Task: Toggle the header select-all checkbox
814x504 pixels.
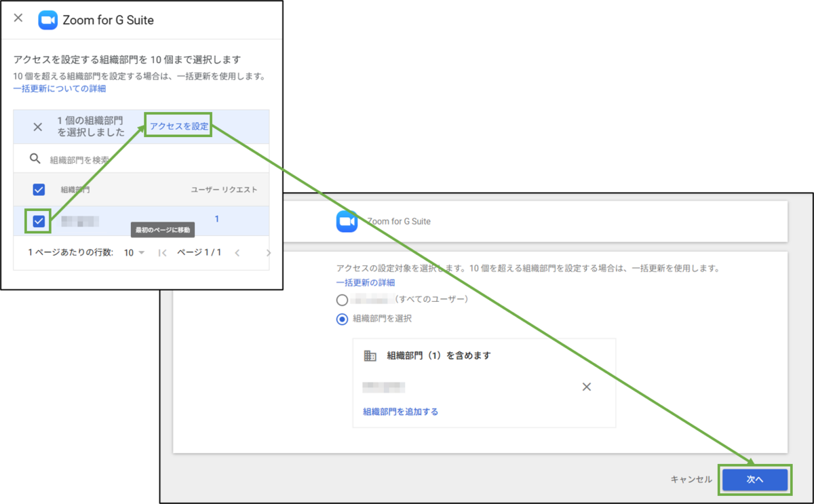Action: coord(39,190)
